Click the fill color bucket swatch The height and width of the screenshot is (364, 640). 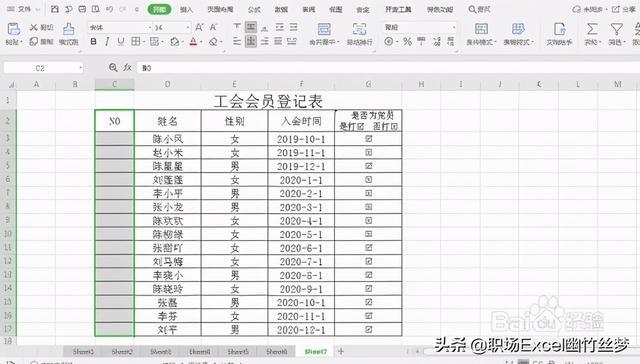pos(174,41)
